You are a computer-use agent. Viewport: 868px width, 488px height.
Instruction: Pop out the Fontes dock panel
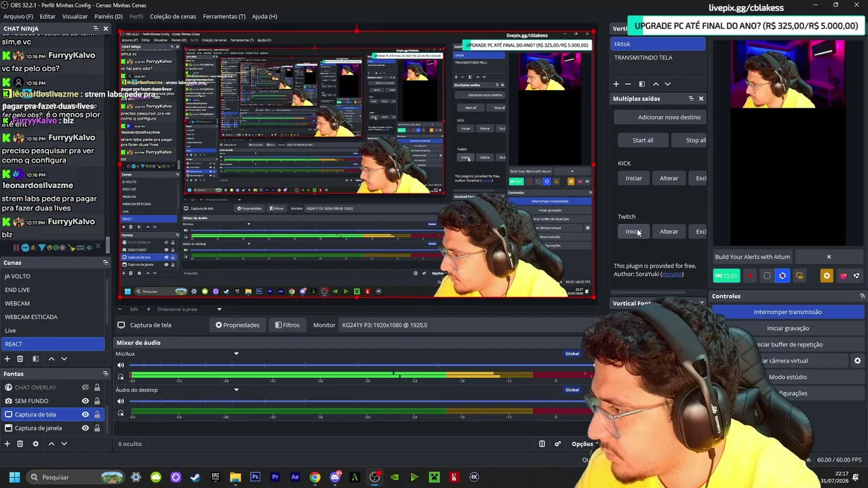click(x=105, y=373)
